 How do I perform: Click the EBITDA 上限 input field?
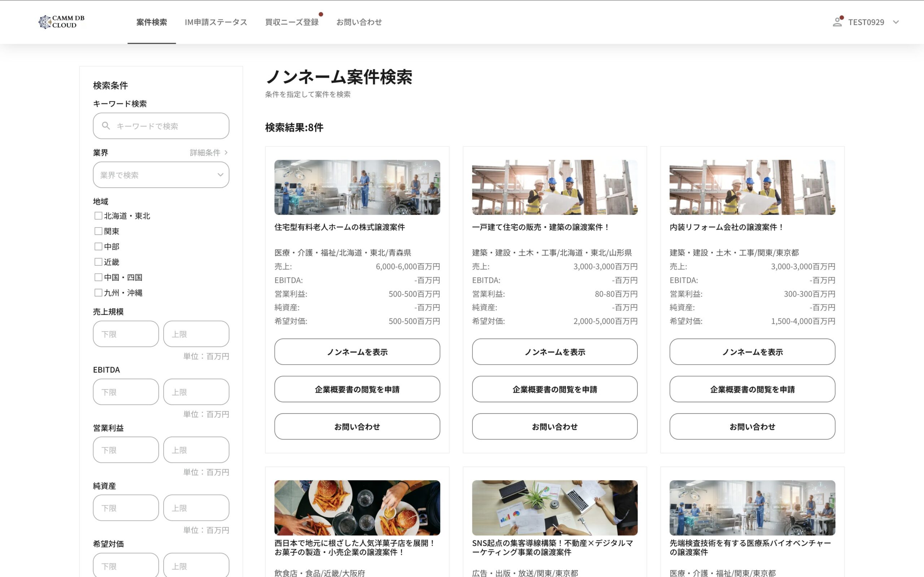coord(196,392)
